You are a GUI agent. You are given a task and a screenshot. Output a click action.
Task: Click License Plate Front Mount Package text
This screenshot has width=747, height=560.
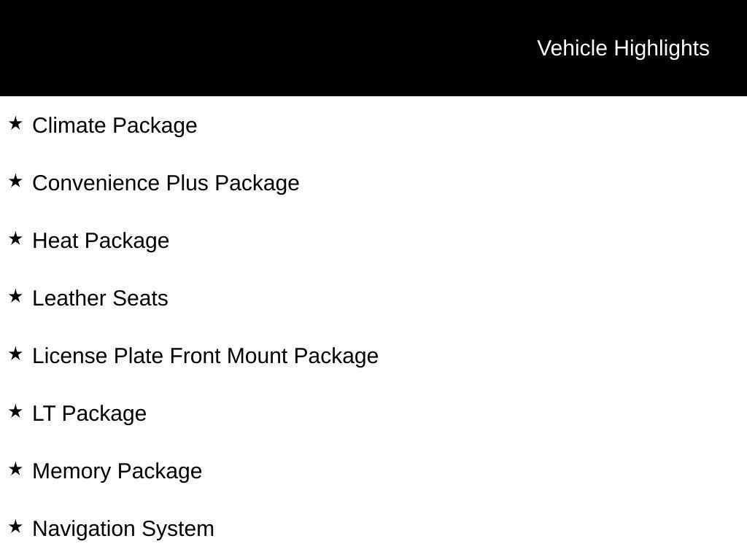(x=205, y=356)
